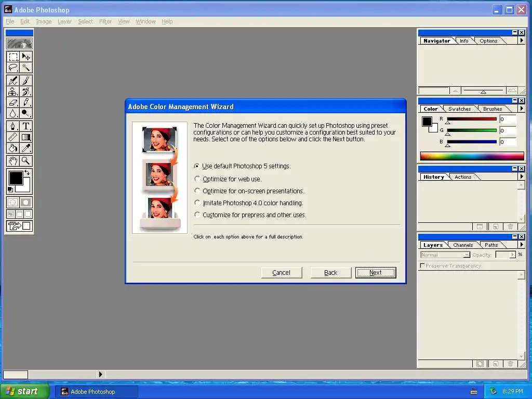Select the Pen tool
This screenshot has width=532, height=399.
coord(13,126)
